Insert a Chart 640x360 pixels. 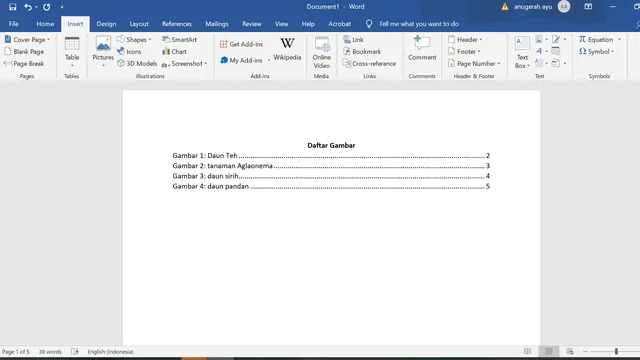[174, 52]
